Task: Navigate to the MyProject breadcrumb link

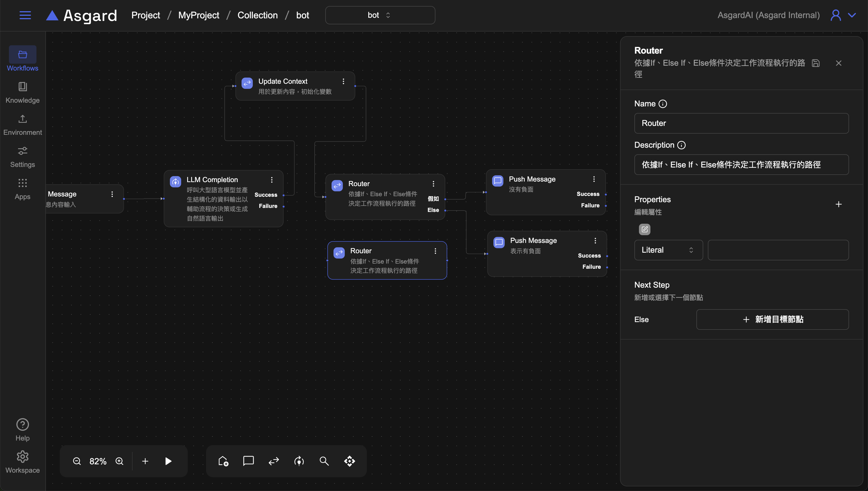Action: 198,15
